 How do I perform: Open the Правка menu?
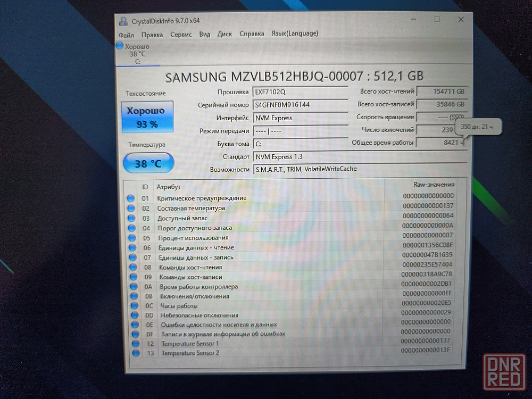click(152, 35)
